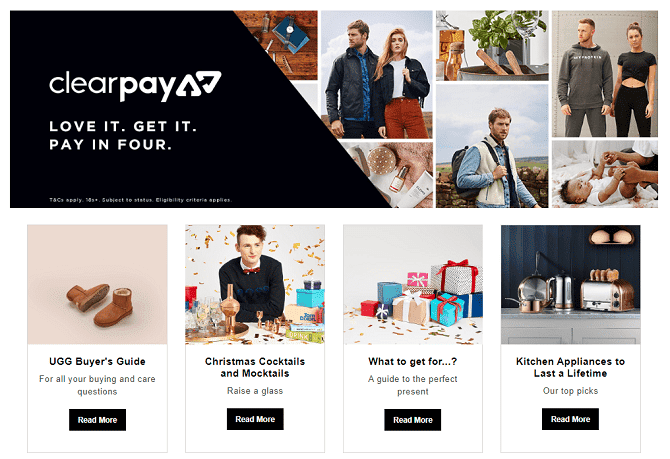Click the Love it. Get it. Pay in four. slogan
Screen dimensions: 670x459
(123, 135)
